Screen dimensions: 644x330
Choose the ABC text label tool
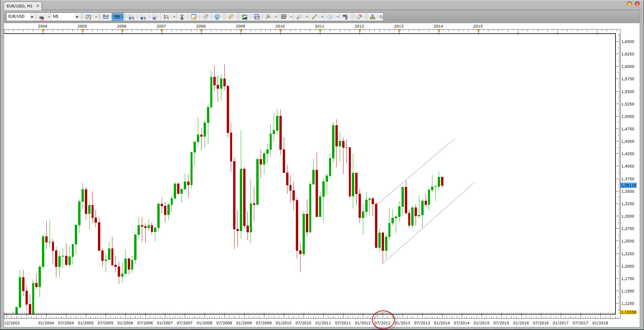click(x=345, y=17)
